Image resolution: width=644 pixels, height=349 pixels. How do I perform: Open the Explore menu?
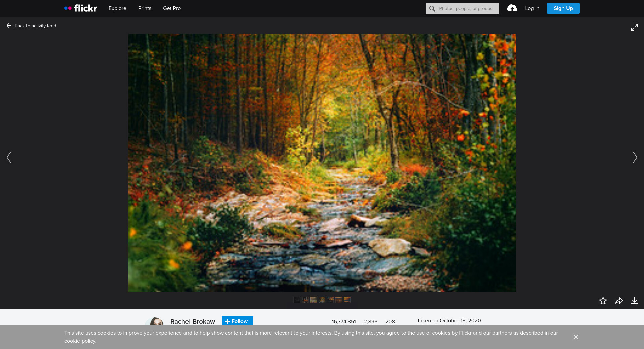pyautogui.click(x=117, y=8)
